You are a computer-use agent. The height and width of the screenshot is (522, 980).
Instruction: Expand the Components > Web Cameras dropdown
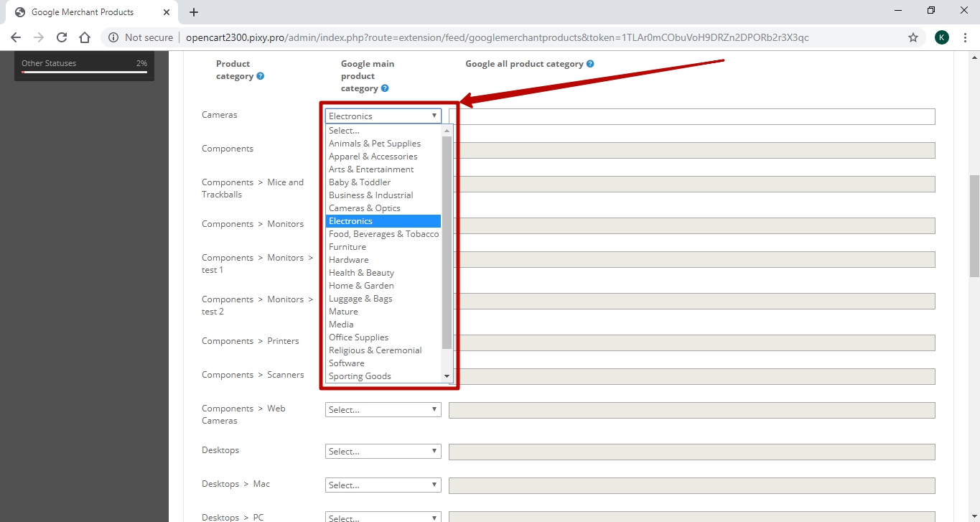[x=383, y=410]
